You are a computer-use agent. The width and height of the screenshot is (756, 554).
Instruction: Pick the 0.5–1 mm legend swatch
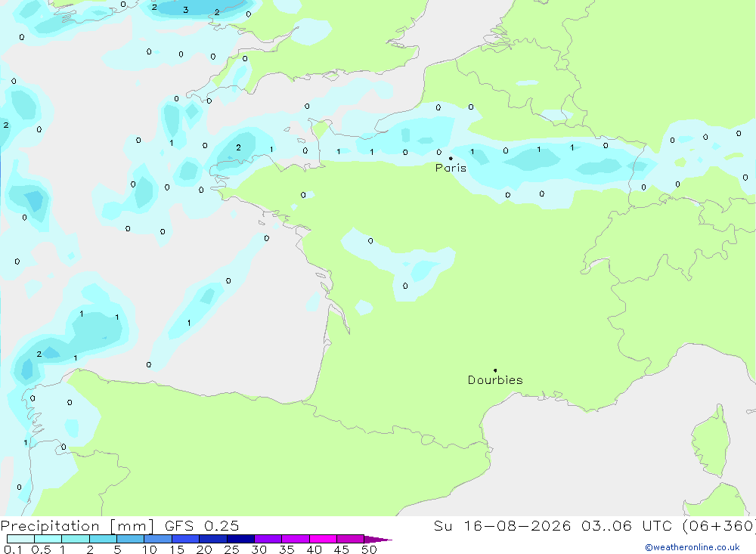pos(48,539)
